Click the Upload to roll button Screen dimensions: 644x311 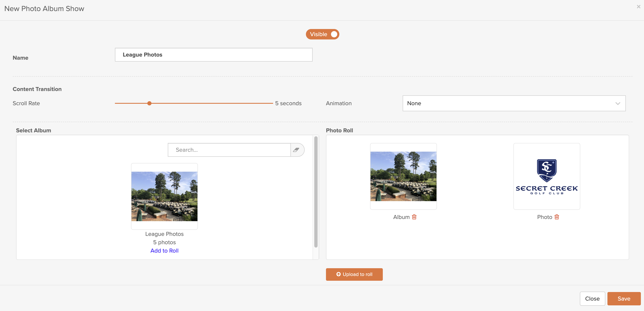354,274
